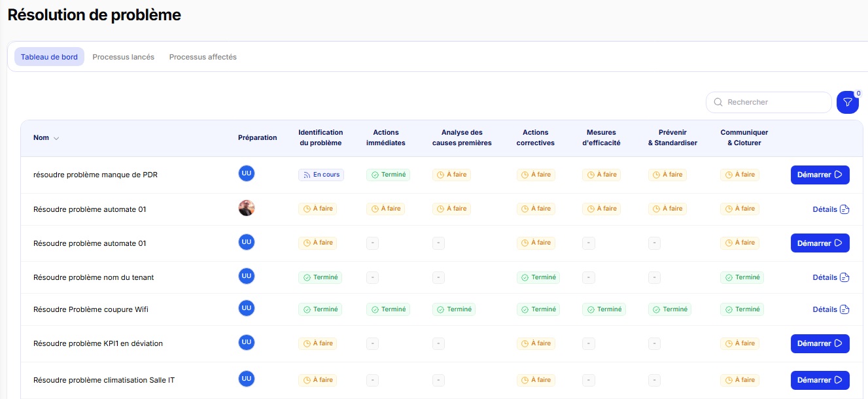Open Détails for Résoudre problème nom du tenant
868x399 pixels.
coord(826,277)
